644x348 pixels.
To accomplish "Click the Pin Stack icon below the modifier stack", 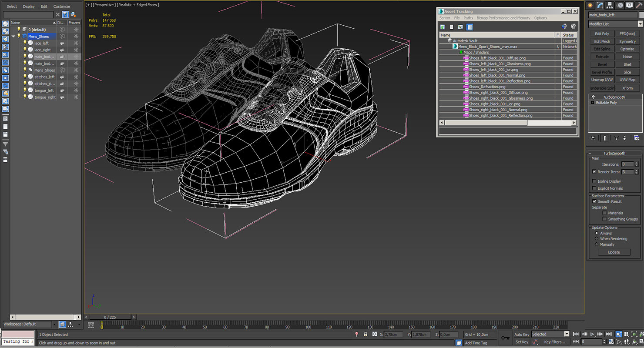I will click(x=593, y=138).
